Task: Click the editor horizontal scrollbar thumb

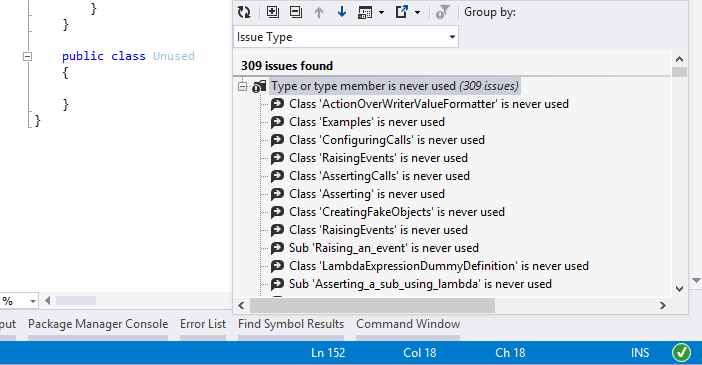Action: coord(76,301)
